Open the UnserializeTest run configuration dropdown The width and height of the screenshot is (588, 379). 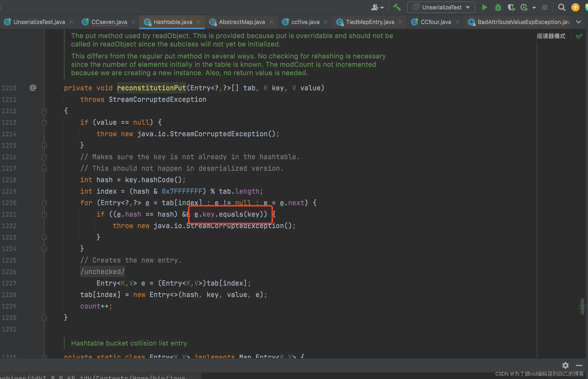tap(441, 7)
